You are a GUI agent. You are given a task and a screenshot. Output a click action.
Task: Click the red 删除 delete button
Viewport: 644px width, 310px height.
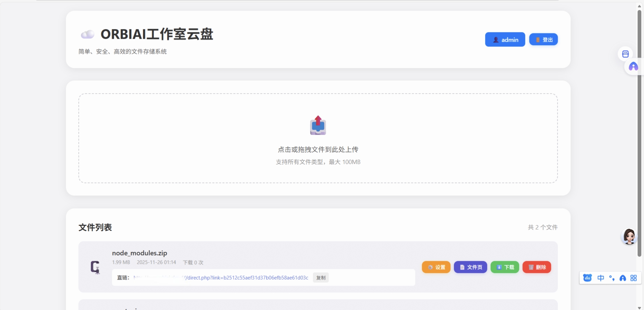pyautogui.click(x=537, y=267)
